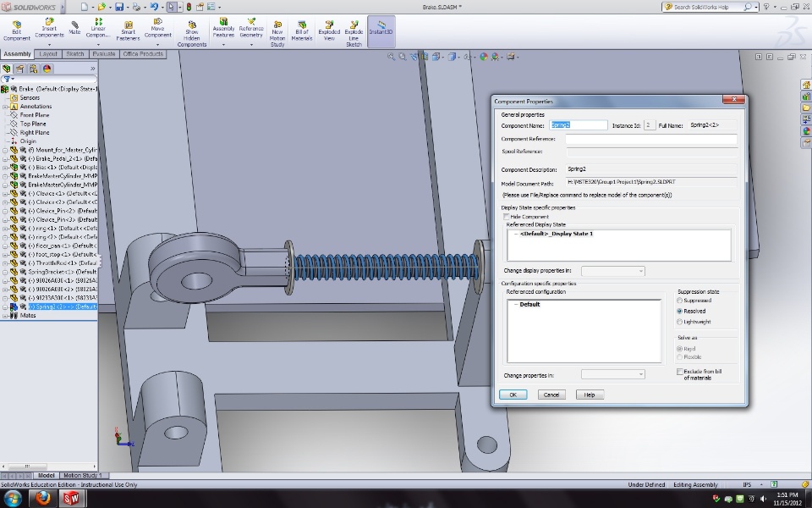Expand the Mates folder in tree
Image resolution: width=812 pixels, height=508 pixels.
pyautogui.click(x=5, y=315)
